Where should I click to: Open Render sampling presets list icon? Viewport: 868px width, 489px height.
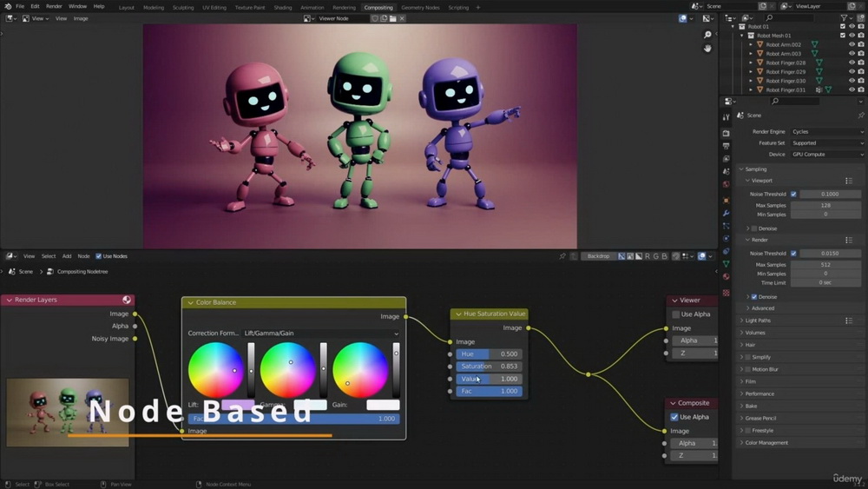[849, 240]
